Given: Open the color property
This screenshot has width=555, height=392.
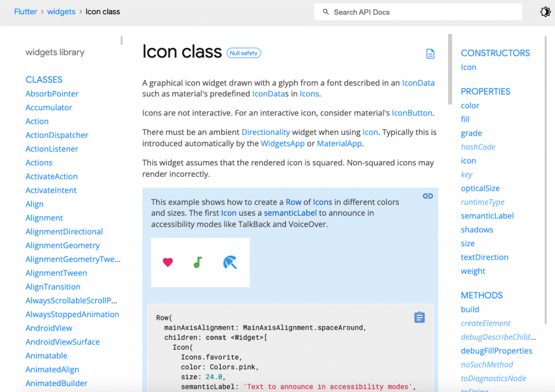Looking at the screenshot, I should [x=470, y=106].
